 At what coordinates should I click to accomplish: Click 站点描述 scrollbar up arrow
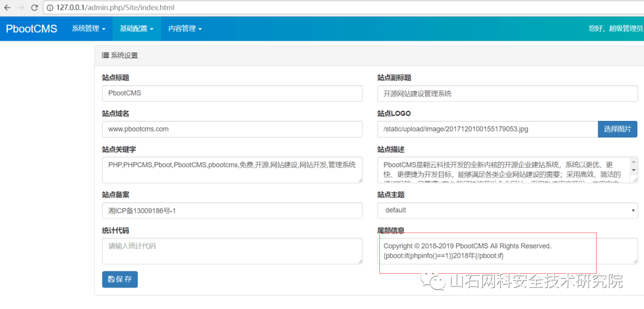634,161
